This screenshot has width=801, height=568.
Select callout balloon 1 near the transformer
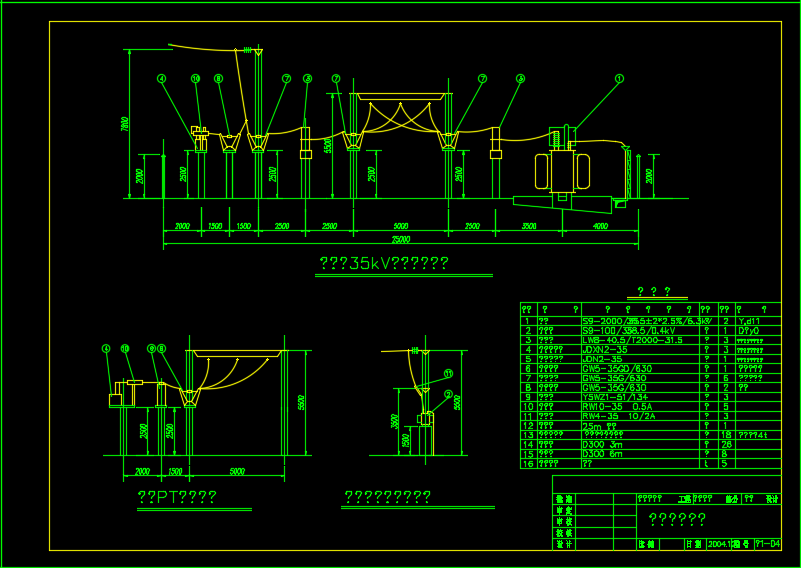[x=620, y=79]
